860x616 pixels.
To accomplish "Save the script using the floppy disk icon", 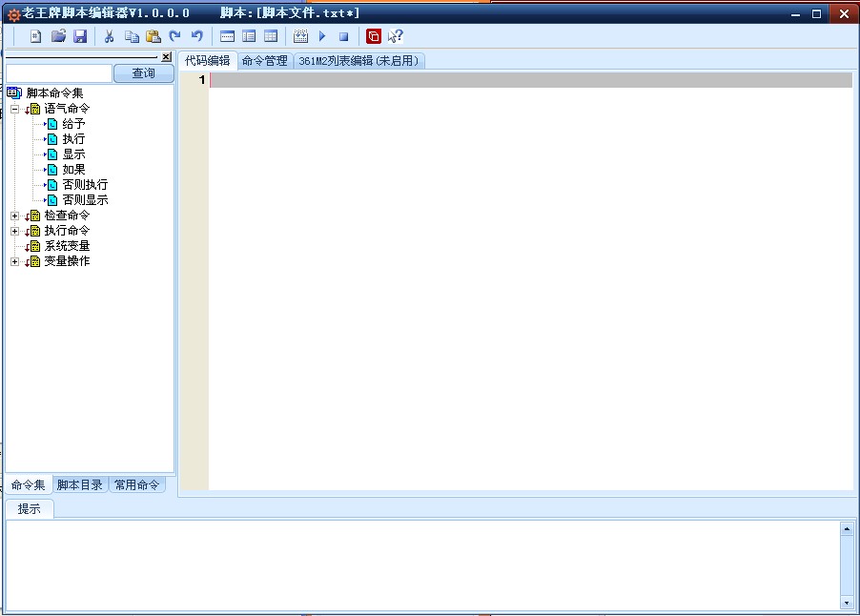I will click(80, 36).
